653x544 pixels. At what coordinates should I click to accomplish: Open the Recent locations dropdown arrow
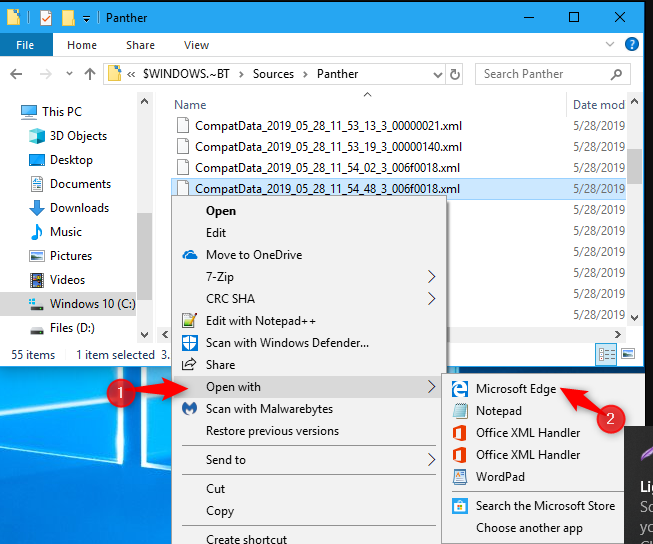(x=69, y=74)
